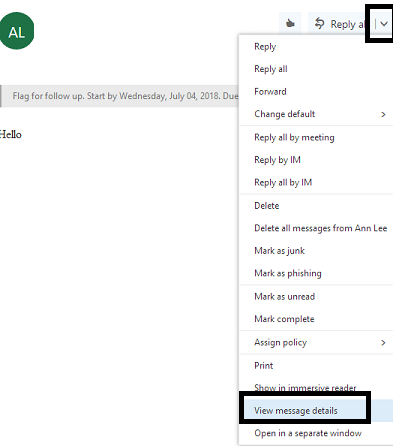The width and height of the screenshot is (393, 446).
Task: Select Mark as unread
Action: 316,297
